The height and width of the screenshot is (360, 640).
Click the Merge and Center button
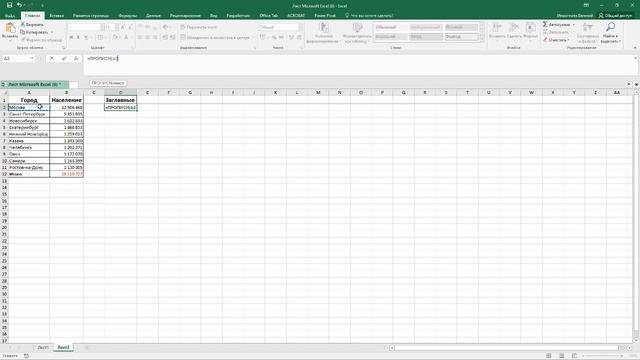pos(215,37)
